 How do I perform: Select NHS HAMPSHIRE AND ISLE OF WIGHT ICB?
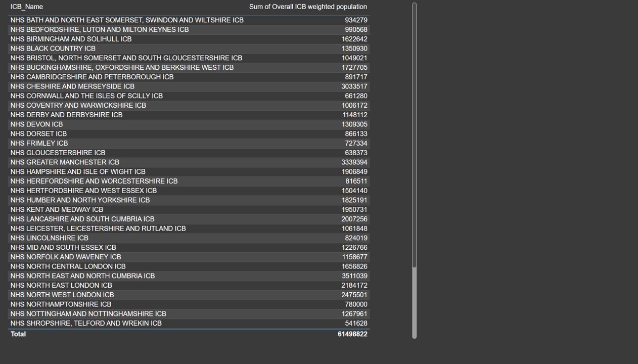[x=78, y=172]
